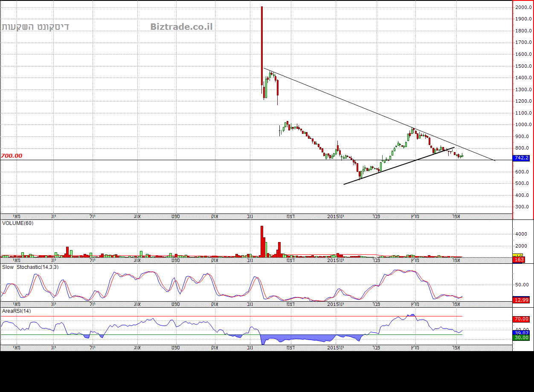The width and height of the screenshot is (534, 392).
Task: Click the 1600.0 price axis label
Action: tap(523, 55)
